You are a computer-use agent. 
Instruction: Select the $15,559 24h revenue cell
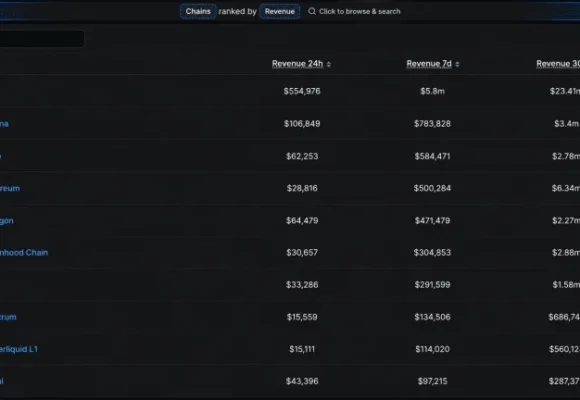(x=302, y=317)
